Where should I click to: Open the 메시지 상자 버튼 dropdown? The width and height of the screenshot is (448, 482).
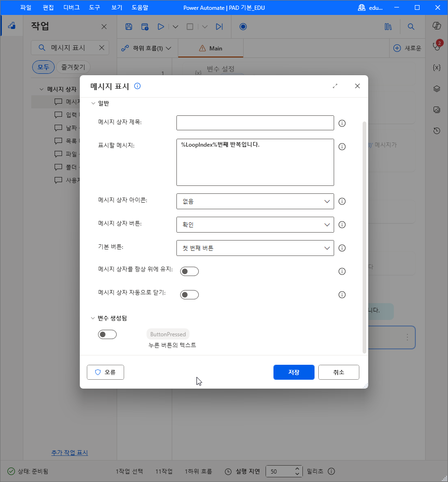coord(255,225)
